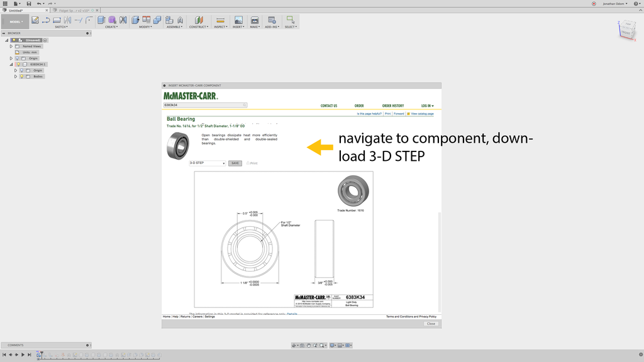This screenshot has width=644, height=362.
Task: Jump timeline to beginning
Action: (4, 354)
